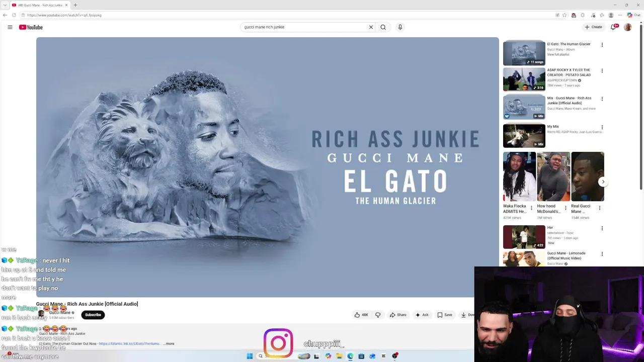Select the Gucci Mane - Rich Ass Junkie tab

(40, 5)
